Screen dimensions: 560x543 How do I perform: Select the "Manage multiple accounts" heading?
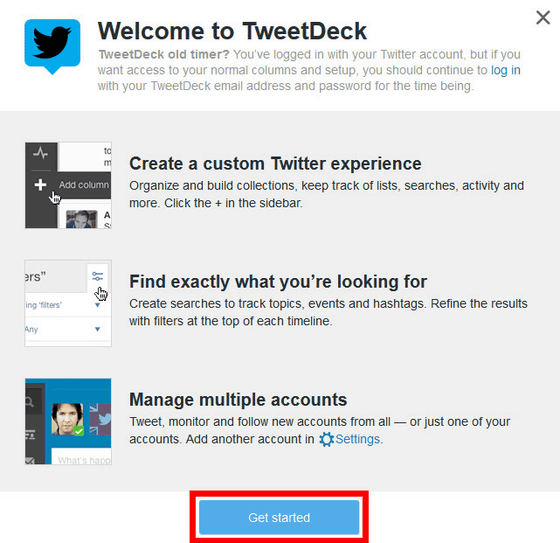click(x=238, y=399)
